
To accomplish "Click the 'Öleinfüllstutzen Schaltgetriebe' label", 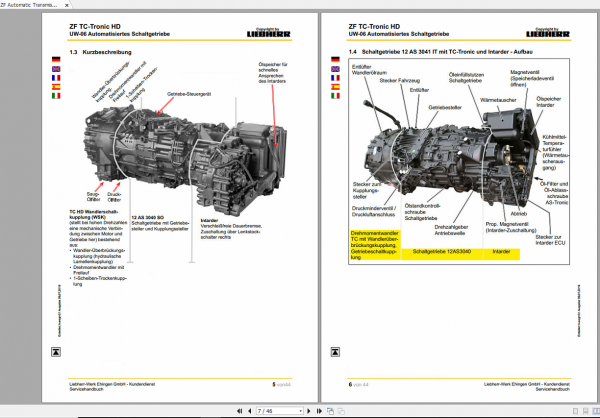I will [466, 78].
